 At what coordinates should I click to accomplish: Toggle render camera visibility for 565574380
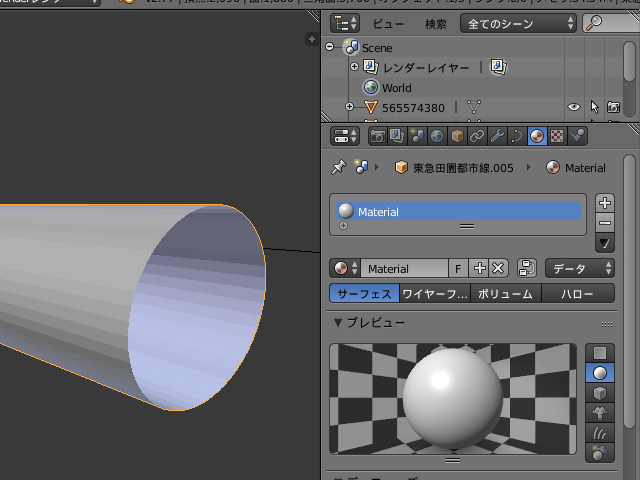click(x=613, y=107)
